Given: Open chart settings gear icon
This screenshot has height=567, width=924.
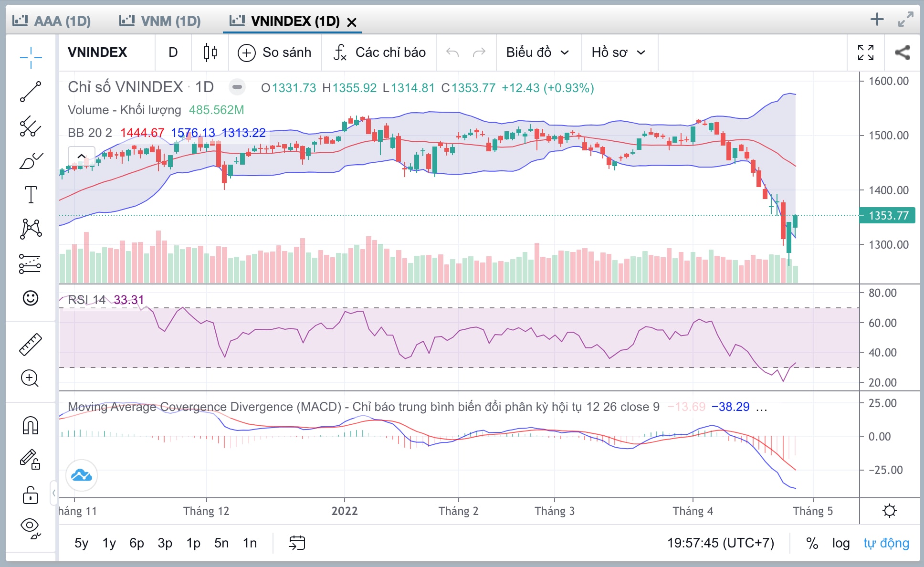Looking at the screenshot, I should [x=890, y=511].
